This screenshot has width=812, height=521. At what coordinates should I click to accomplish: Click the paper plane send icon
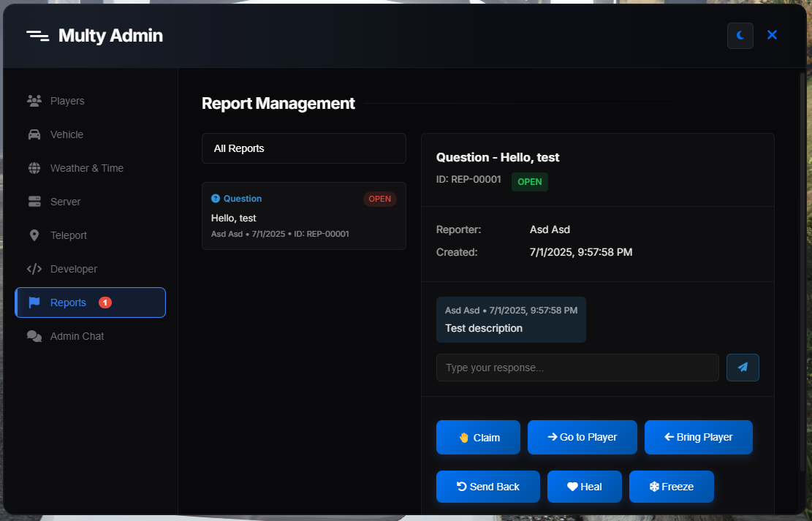(x=743, y=368)
